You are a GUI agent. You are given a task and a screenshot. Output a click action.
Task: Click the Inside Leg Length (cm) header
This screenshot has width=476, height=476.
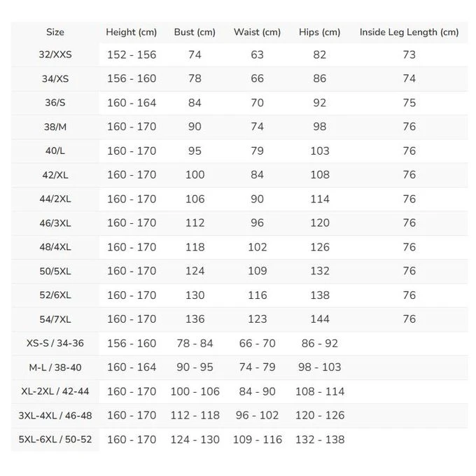[x=409, y=32]
